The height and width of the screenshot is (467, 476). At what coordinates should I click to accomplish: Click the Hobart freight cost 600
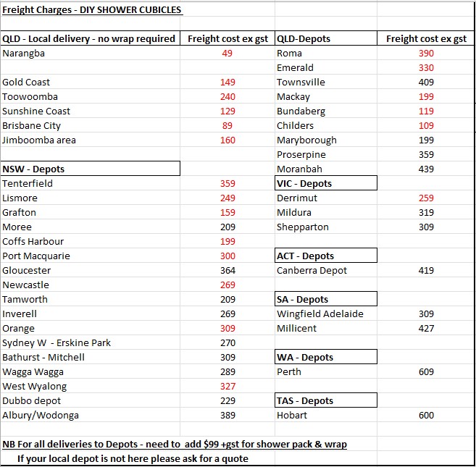[x=426, y=415]
